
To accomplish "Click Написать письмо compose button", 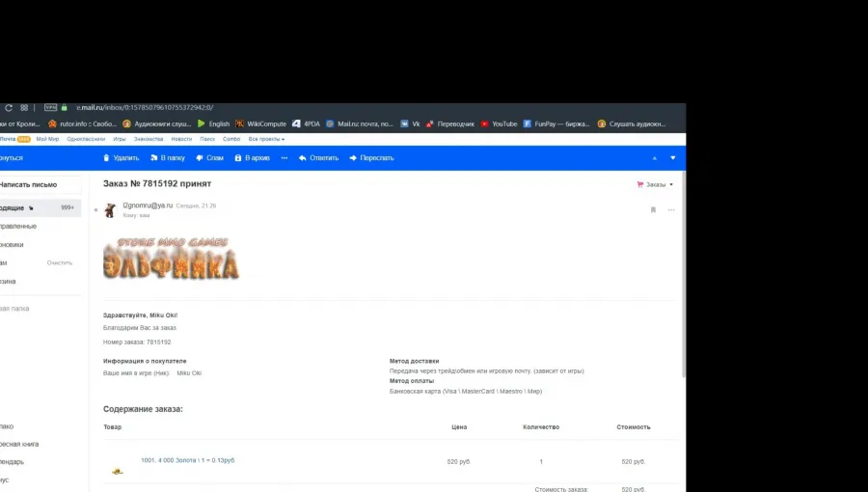I will [x=39, y=185].
